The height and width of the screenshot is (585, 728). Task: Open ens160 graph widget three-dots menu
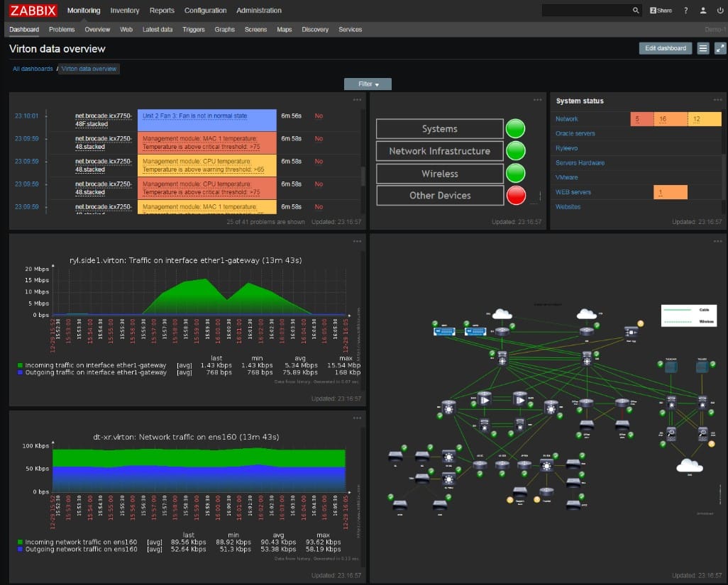tap(357, 418)
